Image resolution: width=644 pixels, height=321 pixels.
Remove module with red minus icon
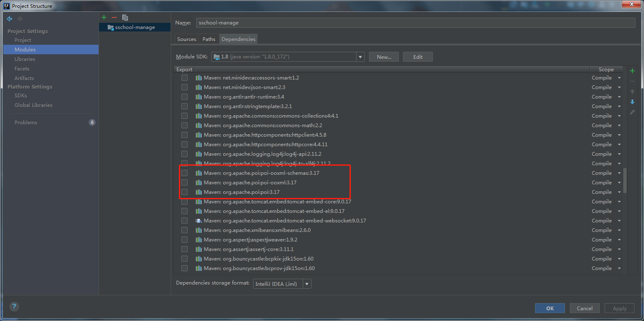(114, 17)
